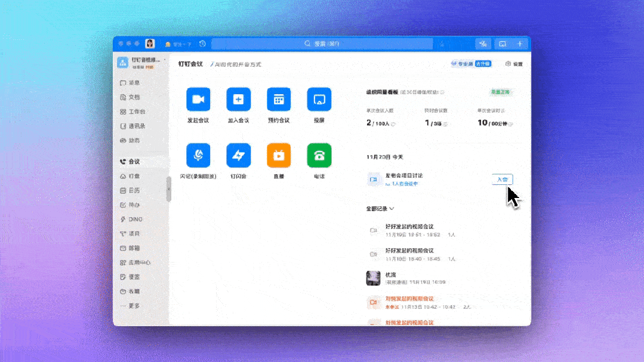Image resolution: width=644 pixels, height=362 pixels.
Task: Open the orange 直播 live broadcast icon
Action: [279, 155]
